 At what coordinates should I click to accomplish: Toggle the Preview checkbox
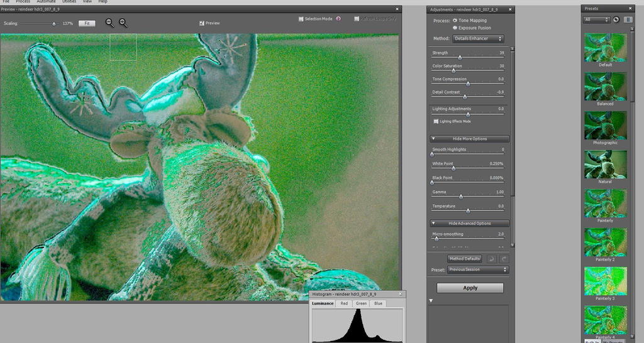click(202, 23)
